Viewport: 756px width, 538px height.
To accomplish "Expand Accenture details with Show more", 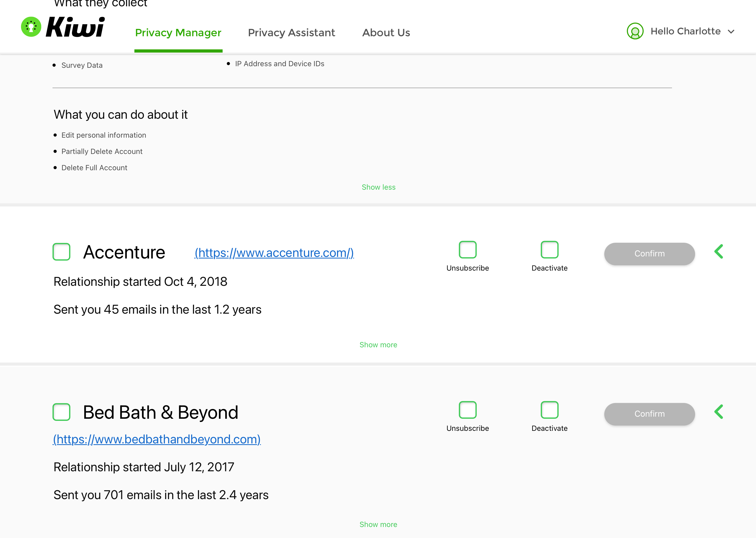I will 378,345.
